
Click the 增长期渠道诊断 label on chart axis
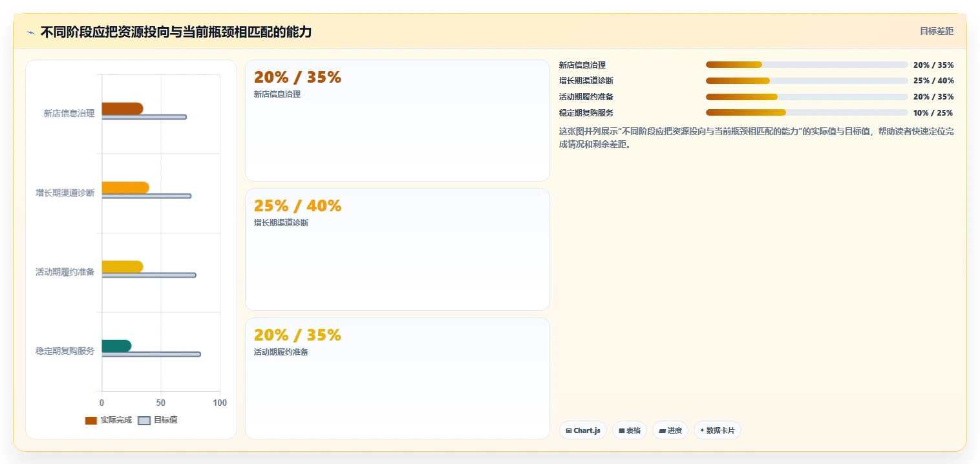coord(65,193)
